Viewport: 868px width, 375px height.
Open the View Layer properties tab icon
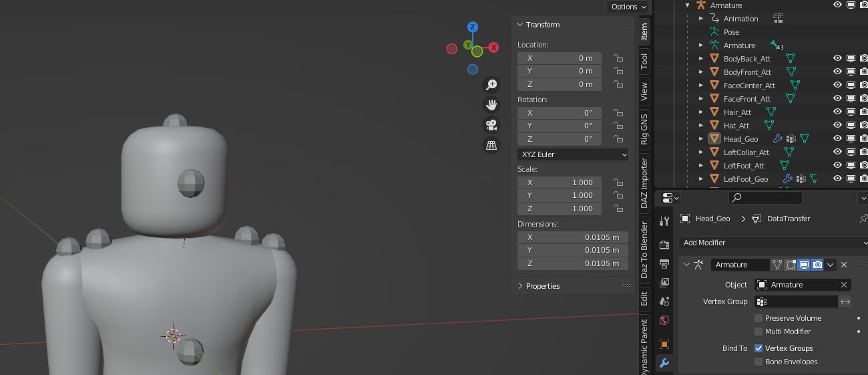coord(664,283)
